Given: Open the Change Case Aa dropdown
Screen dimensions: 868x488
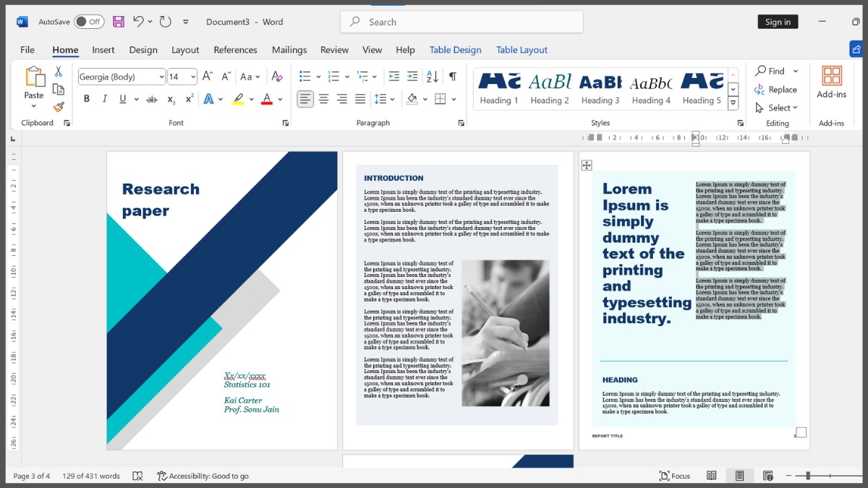Looking at the screenshot, I should [250, 77].
